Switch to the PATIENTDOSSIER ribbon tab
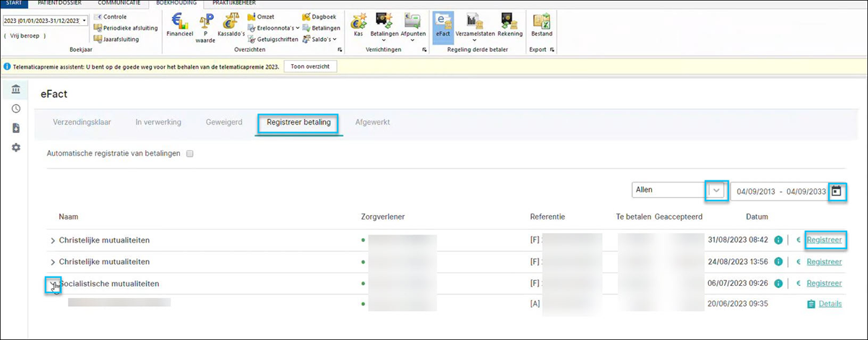This screenshot has width=868, height=340. point(60,4)
